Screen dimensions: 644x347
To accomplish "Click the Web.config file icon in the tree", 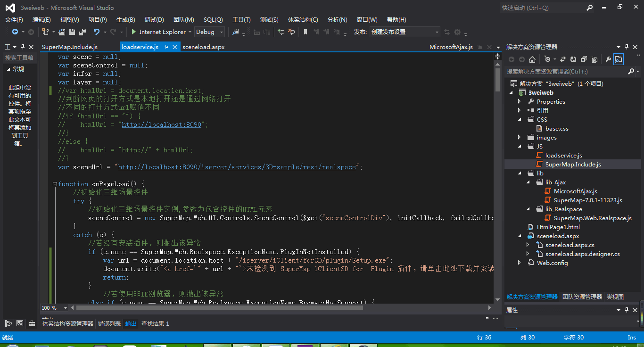I will point(531,263).
